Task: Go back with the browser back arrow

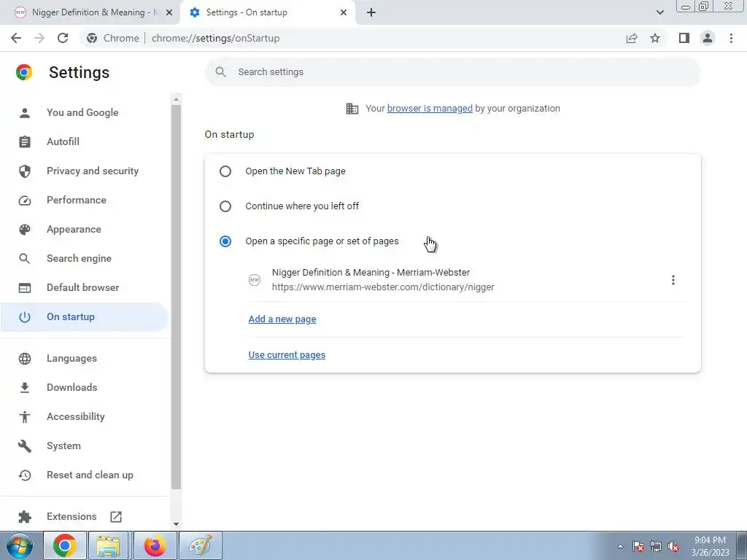Action: tap(16, 38)
